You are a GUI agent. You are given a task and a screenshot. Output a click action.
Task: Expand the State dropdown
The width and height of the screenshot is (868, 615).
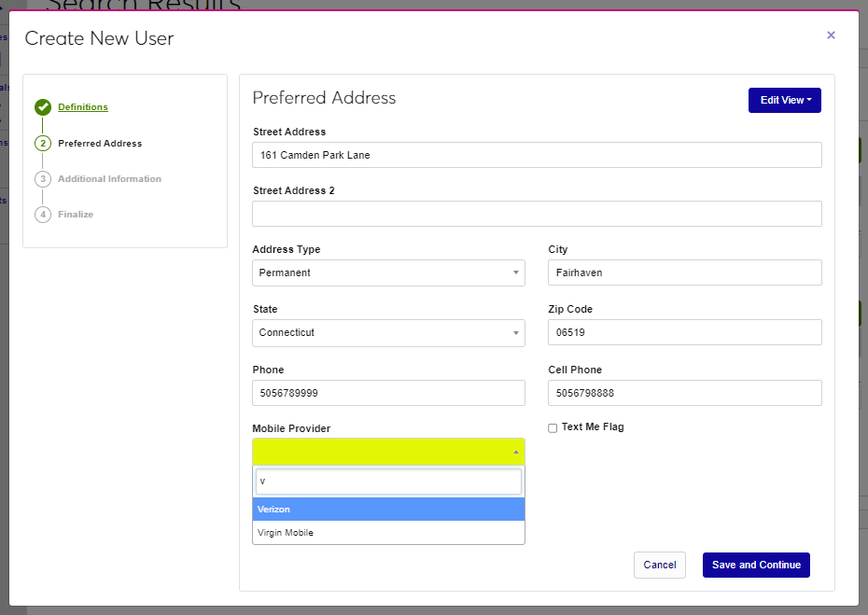click(x=388, y=332)
